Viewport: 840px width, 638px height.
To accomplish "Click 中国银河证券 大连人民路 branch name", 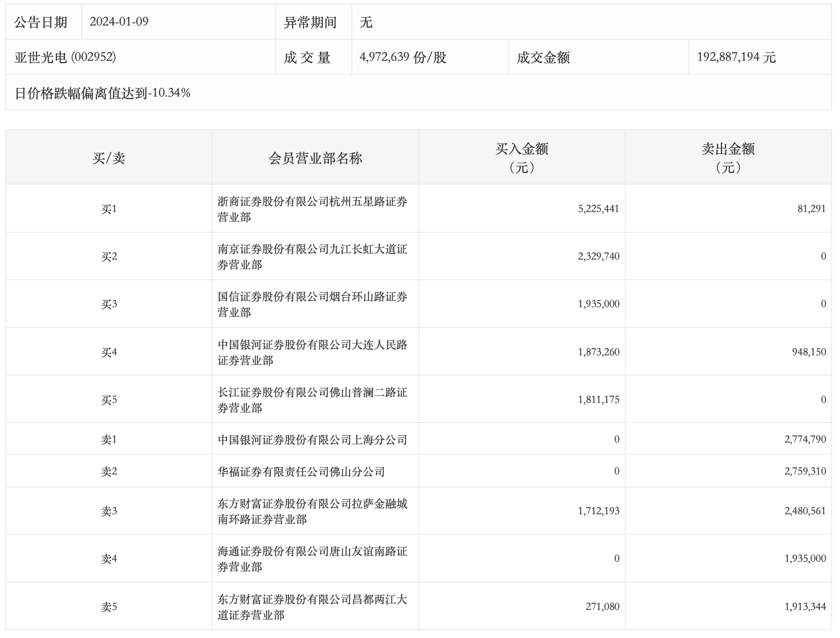I will tap(313, 352).
